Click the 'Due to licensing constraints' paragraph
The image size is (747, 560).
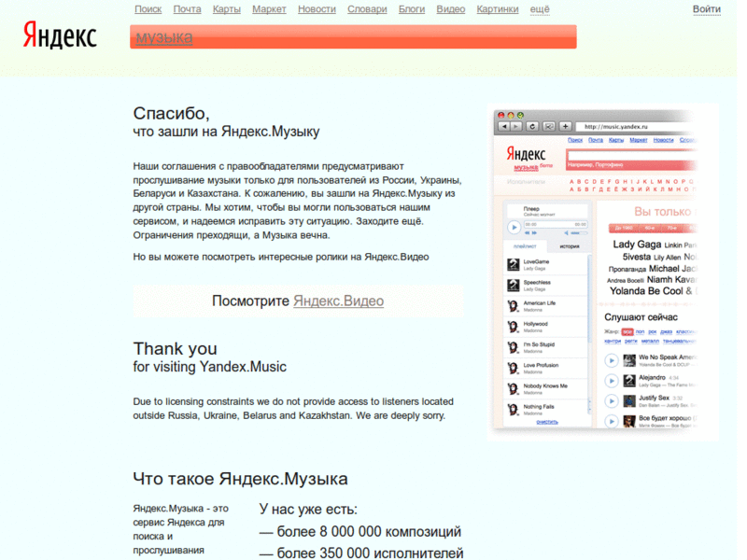pos(293,409)
